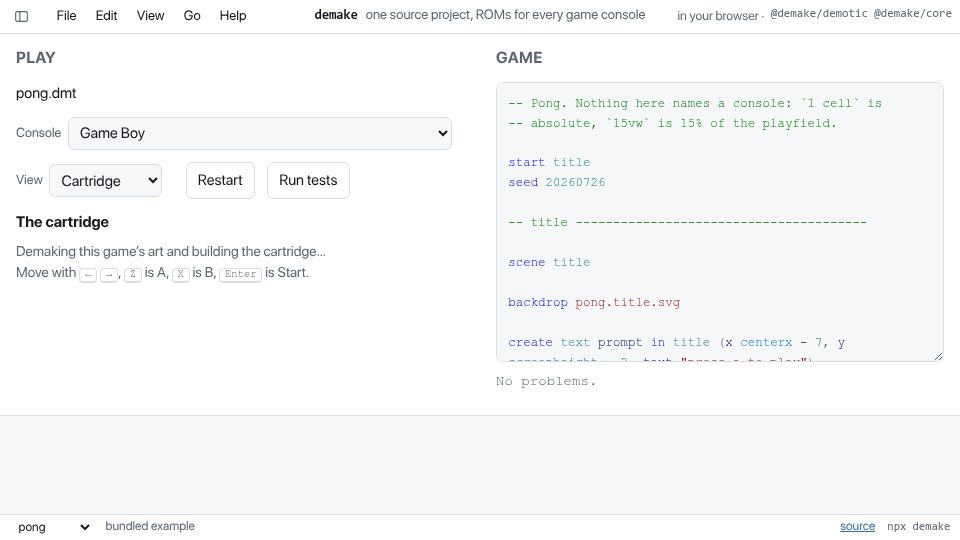Image resolution: width=960 pixels, height=540 pixels.
Task: Toggle the sidebar panel icon
Action: tap(21, 17)
